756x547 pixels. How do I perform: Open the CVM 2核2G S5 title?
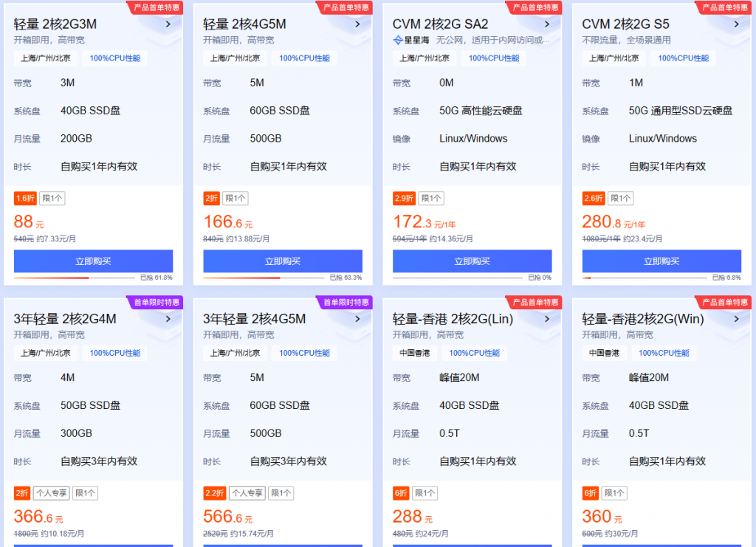point(626,24)
